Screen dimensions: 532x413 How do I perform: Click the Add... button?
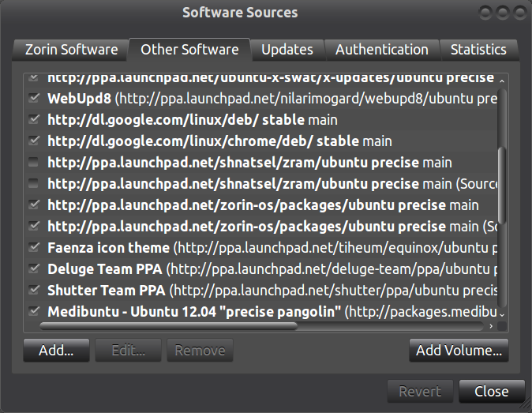pyautogui.click(x=56, y=350)
